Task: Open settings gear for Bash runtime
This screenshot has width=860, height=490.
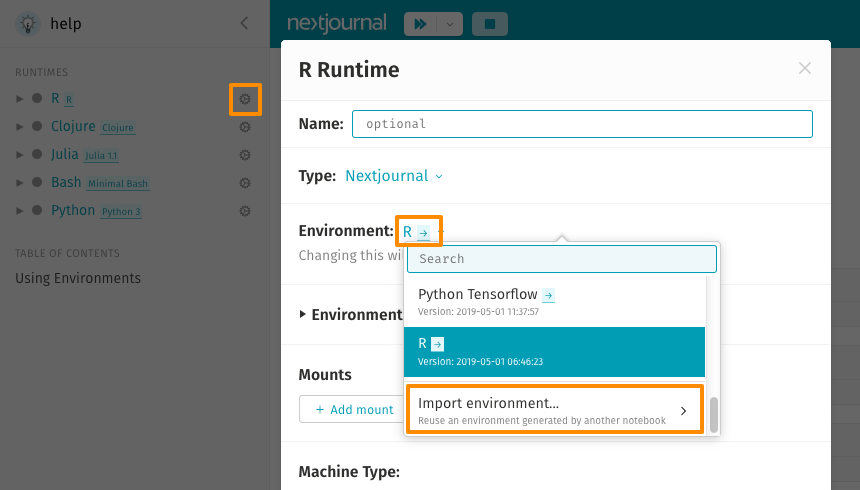Action: pyautogui.click(x=245, y=183)
